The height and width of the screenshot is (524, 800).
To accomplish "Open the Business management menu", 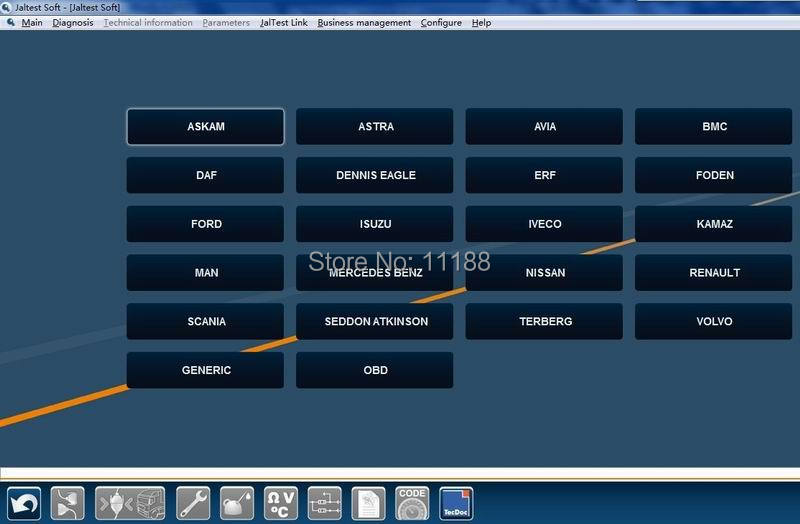I will [x=364, y=23].
